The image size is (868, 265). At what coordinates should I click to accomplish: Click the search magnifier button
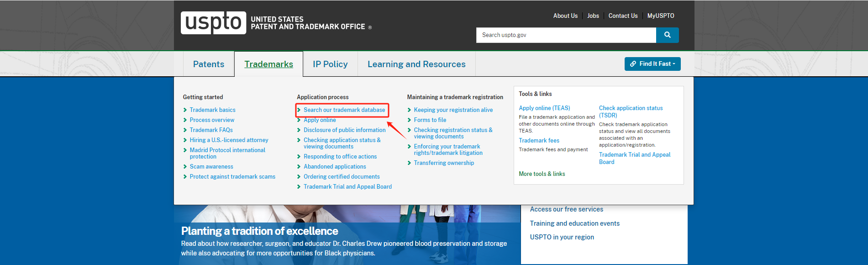coord(667,35)
